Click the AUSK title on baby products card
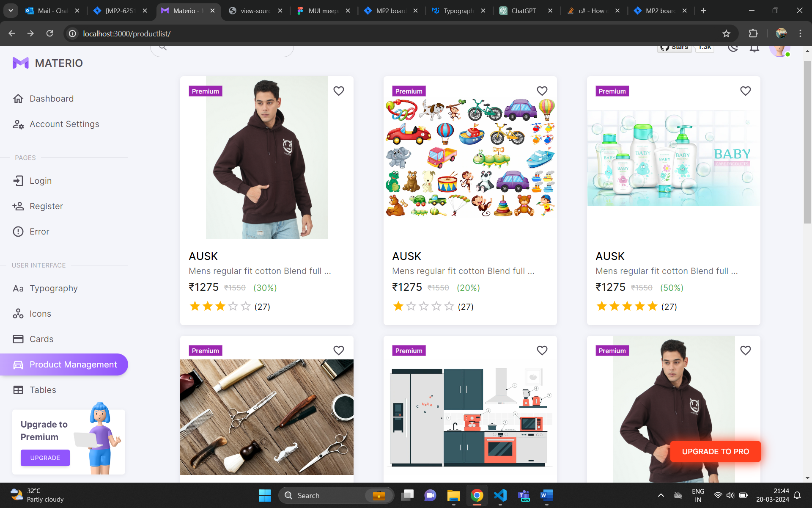The width and height of the screenshot is (812, 508). [x=610, y=256]
